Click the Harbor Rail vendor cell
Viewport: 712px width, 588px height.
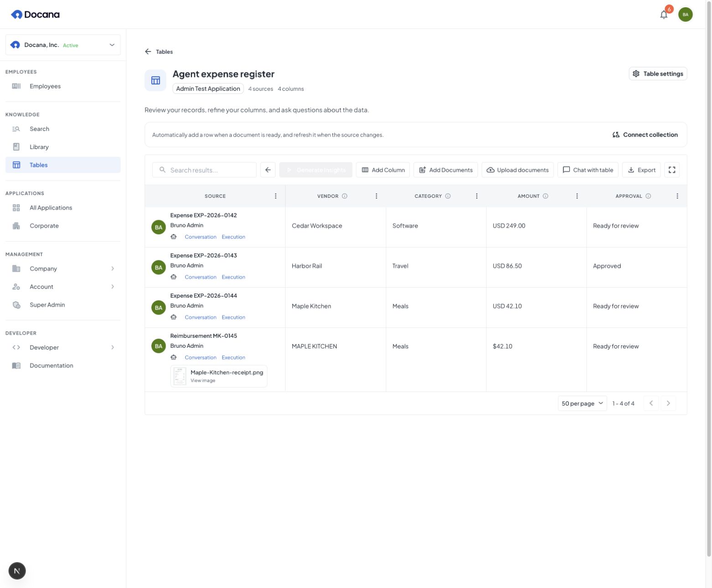(x=336, y=268)
